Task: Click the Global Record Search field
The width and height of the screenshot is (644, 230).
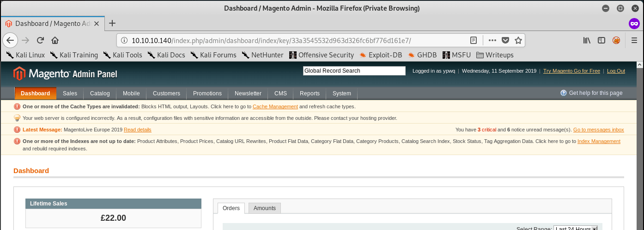Action: tap(354, 71)
